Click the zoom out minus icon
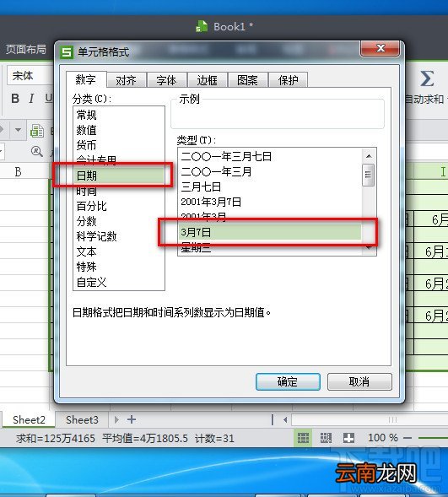This screenshot has height=497, width=448. pos(408,439)
